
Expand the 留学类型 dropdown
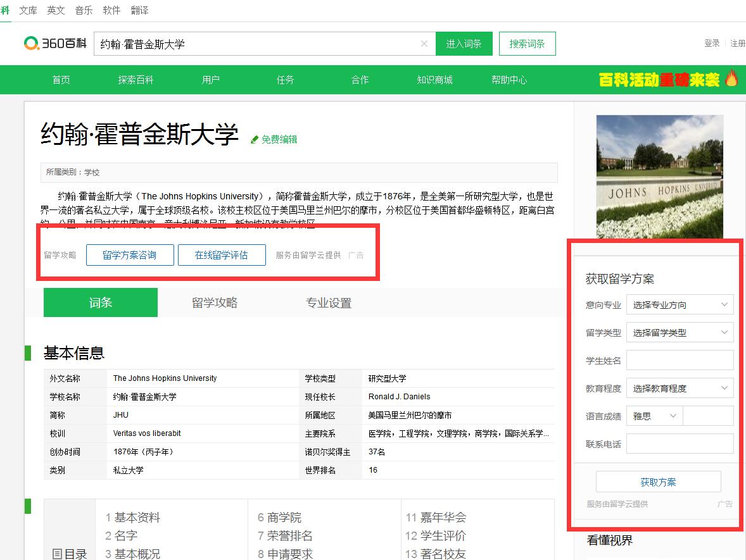click(680, 332)
